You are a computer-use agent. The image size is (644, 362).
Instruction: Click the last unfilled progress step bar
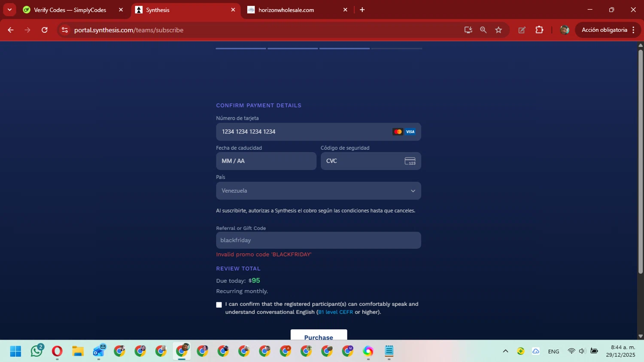tap(397, 49)
